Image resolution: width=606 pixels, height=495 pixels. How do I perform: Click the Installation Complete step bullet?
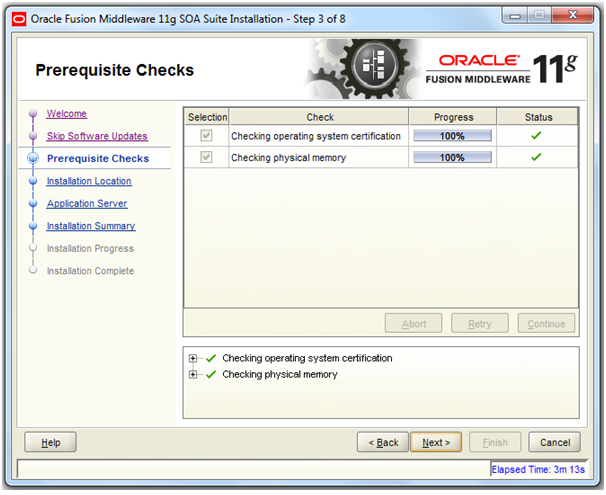click(x=33, y=270)
